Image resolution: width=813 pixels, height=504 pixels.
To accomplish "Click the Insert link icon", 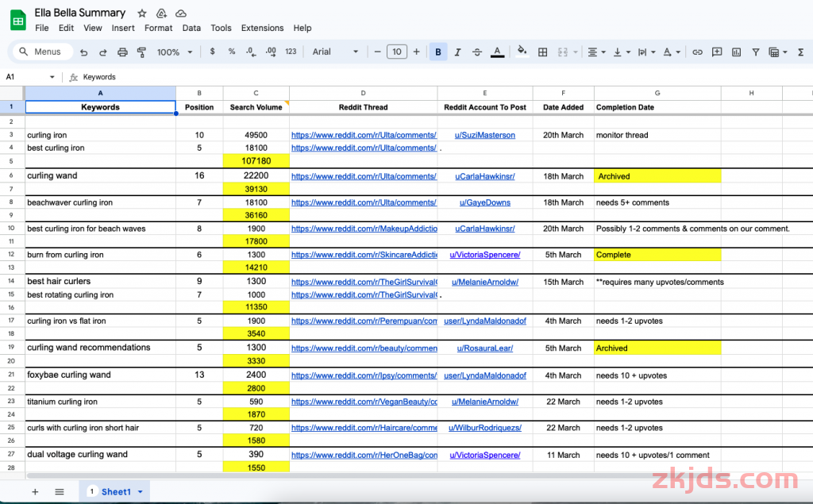I will click(x=697, y=52).
